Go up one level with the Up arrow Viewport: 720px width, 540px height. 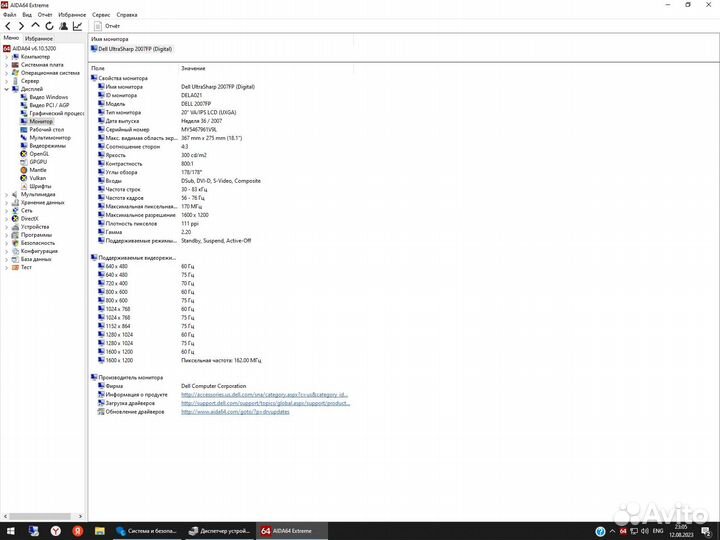pos(35,26)
